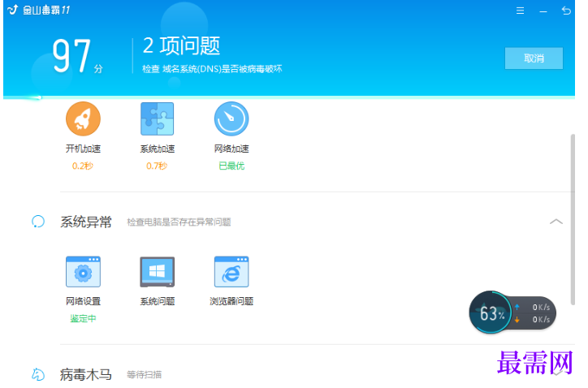Image resolution: width=588 pixels, height=388 pixels.
Task: Click the 63% memory usage floating ball
Action: (491, 313)
